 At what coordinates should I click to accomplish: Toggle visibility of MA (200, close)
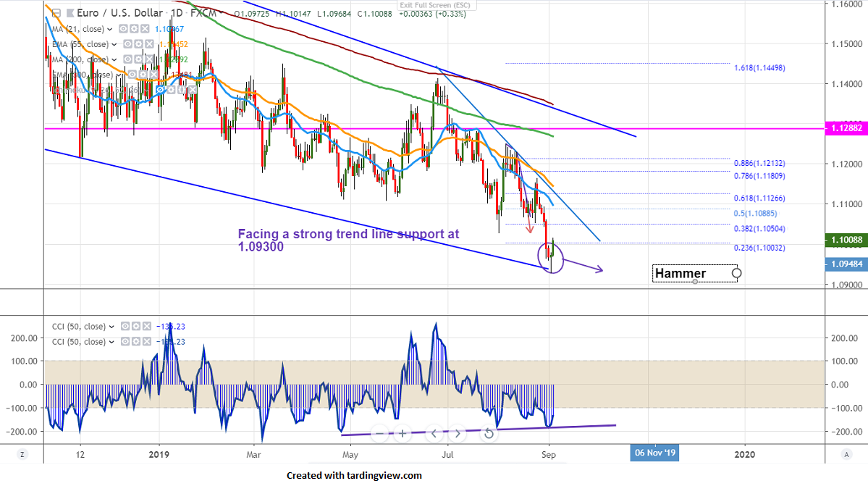pyautogui.click(x=128, y=59)
